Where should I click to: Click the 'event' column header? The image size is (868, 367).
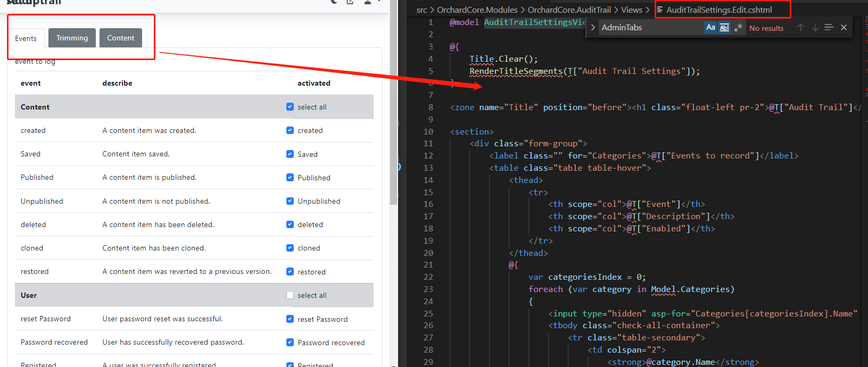point(31,83)
